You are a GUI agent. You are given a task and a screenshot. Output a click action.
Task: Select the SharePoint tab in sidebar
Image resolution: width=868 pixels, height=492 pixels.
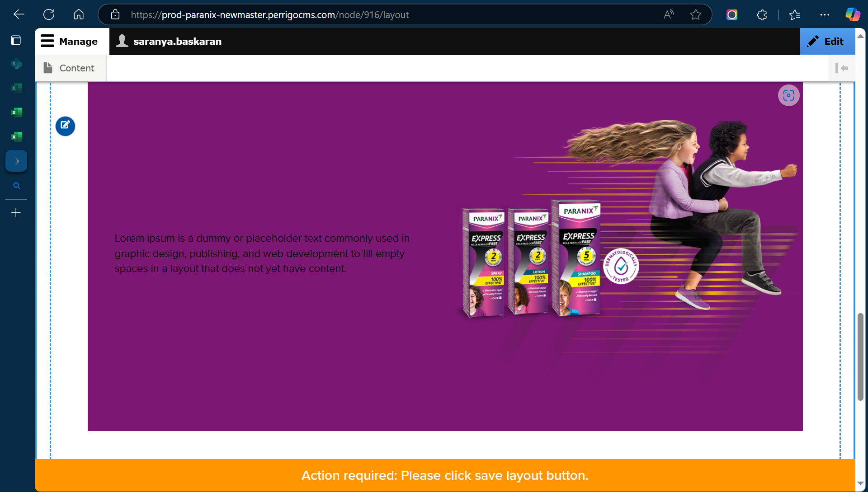(16, 64)
